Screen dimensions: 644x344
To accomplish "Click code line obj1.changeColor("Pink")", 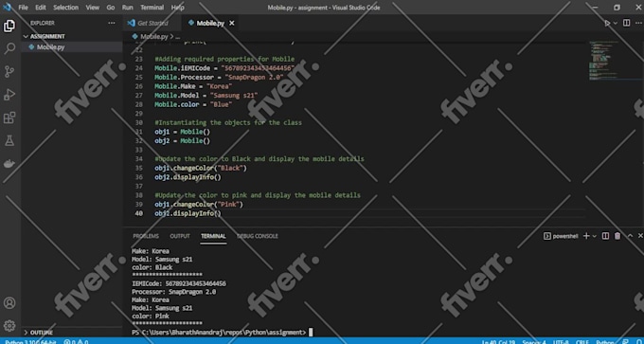I will [x=199, y=205].
